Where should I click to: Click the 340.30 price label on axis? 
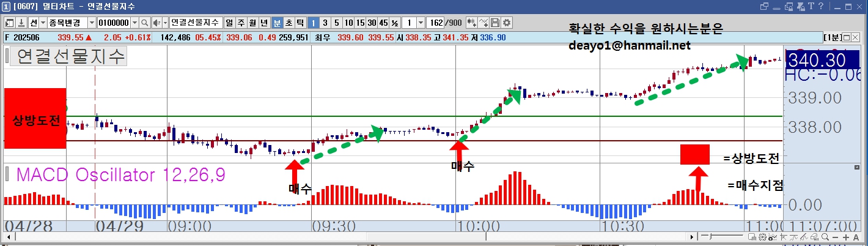coord(817,61)
